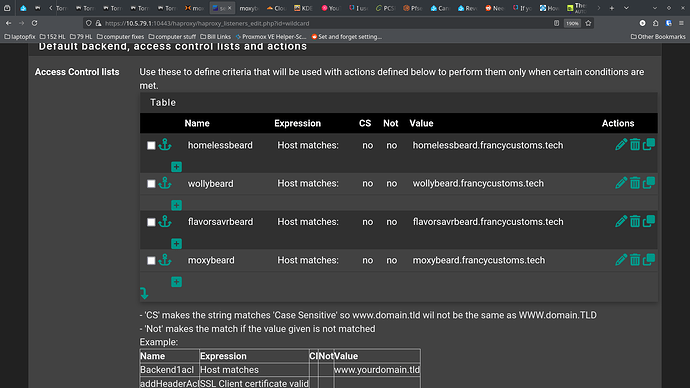Toggle reader view icon in address bar
Viewport: 690px width, 388px height.
click(x=556, y=23)
